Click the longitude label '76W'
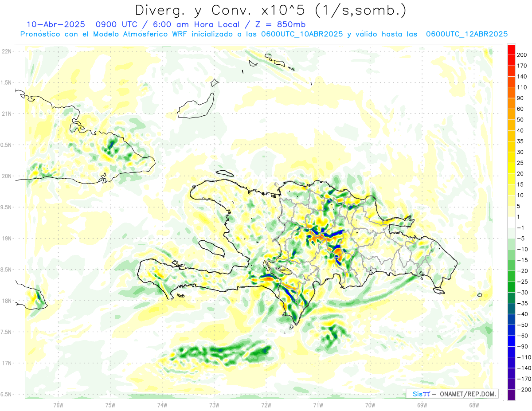 [58, 405]
